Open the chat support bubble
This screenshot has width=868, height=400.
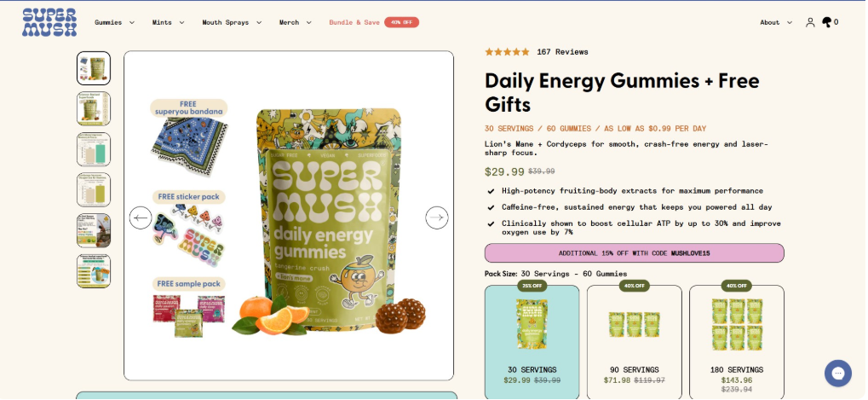[837, 374]
